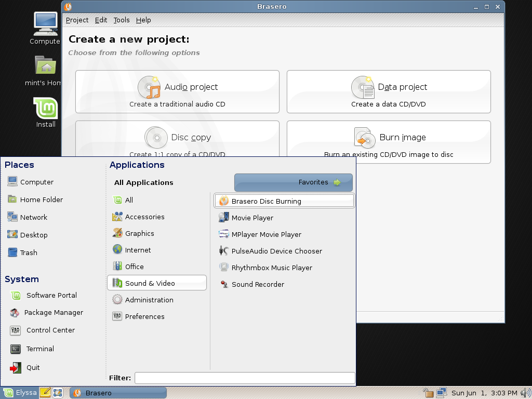Open the notes launcher in panel
Screen dimensions: 532x399
click(45, 393)
